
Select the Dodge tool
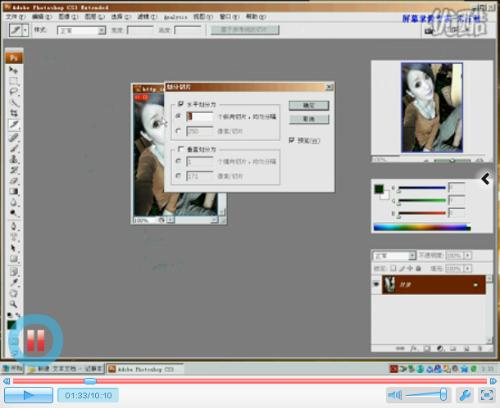click(14, 213)
